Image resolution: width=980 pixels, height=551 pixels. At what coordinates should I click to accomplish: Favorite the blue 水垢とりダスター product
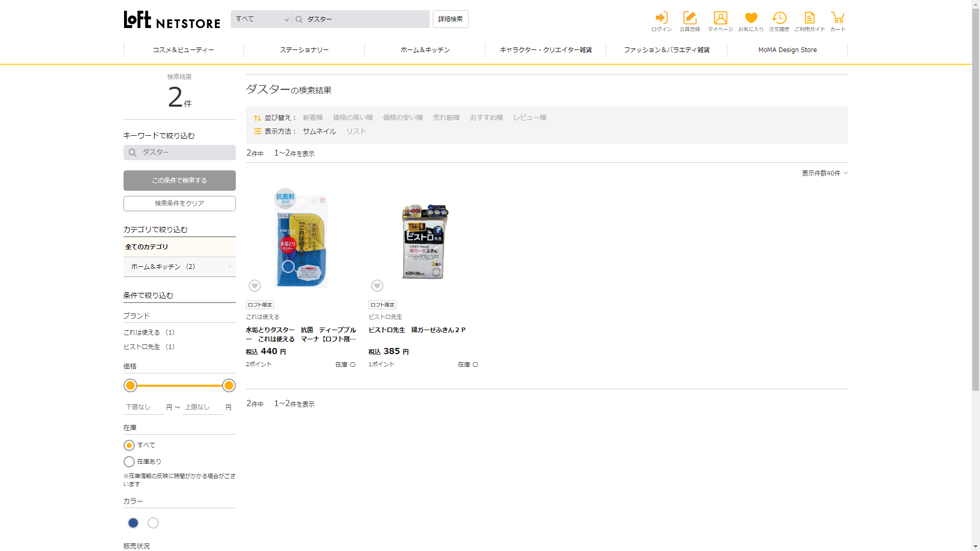tap(255, 286)
